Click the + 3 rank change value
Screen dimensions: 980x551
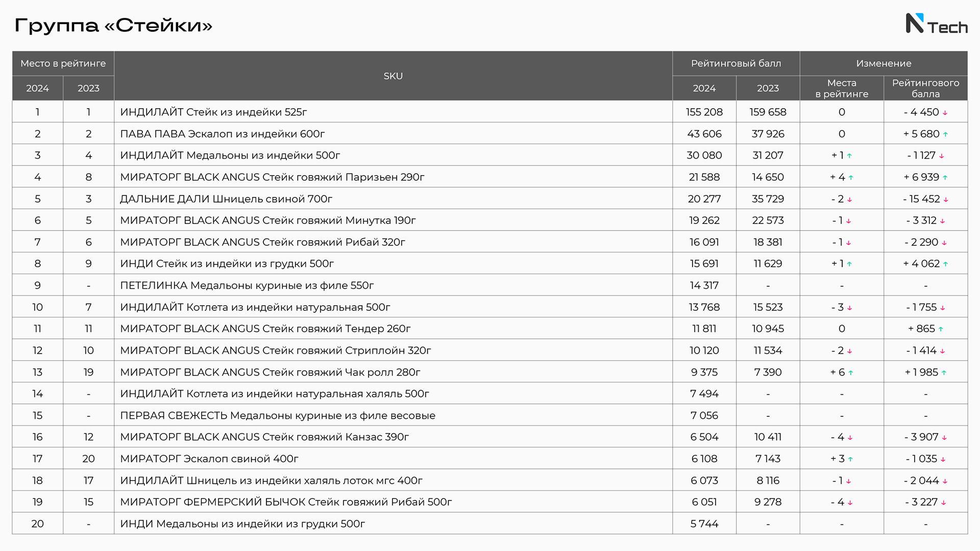842,459
